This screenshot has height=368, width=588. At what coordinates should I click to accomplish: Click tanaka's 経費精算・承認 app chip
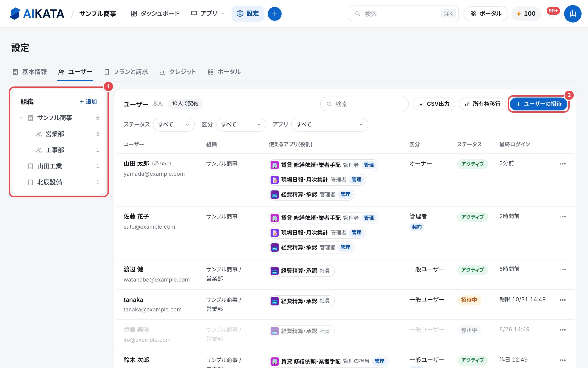pos(302,301)
